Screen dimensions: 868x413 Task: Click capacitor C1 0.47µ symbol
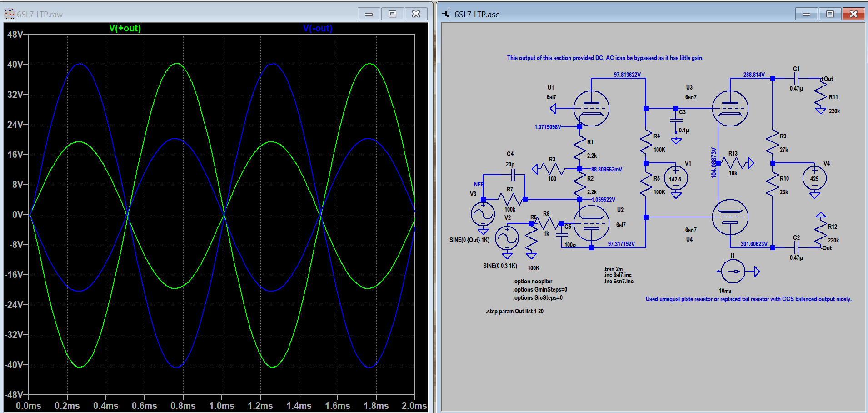point(796,78)
